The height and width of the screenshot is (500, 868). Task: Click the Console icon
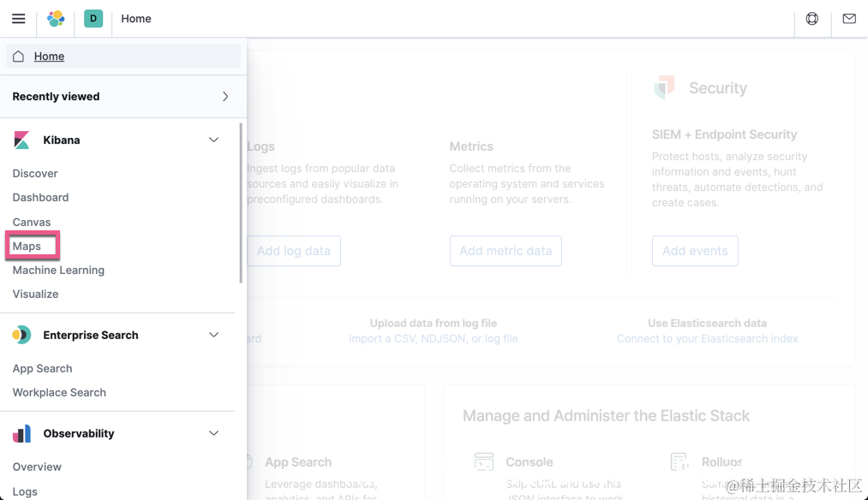point(483,461)
